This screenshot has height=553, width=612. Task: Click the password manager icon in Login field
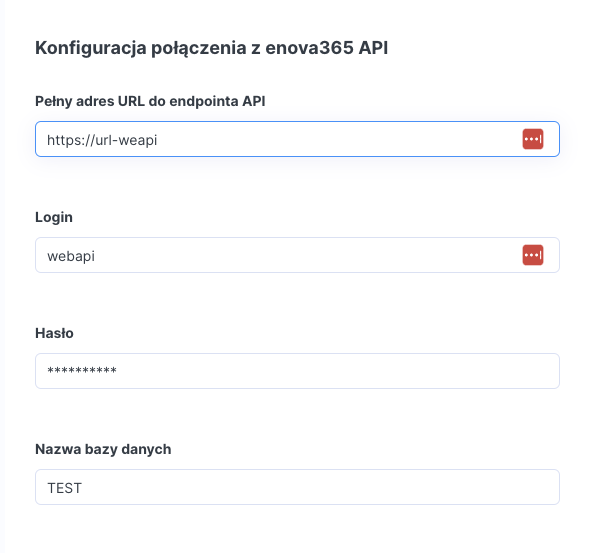click(x=532, y=255)
